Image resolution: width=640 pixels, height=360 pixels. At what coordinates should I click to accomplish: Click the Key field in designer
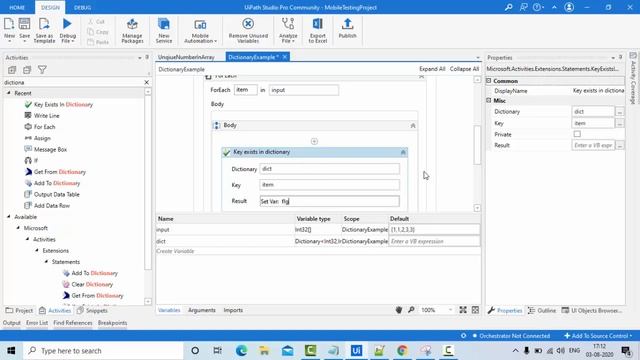coord(329,185)
